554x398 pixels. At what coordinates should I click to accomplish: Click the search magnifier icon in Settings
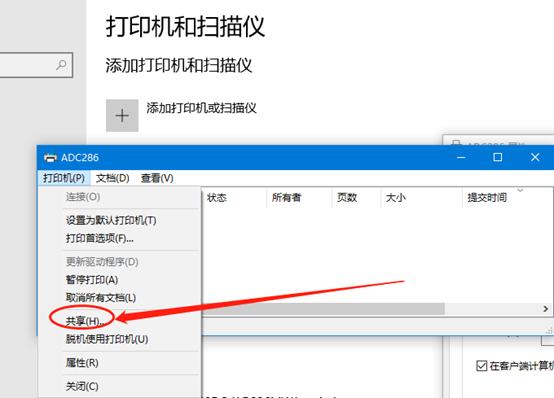click(61, 65)
